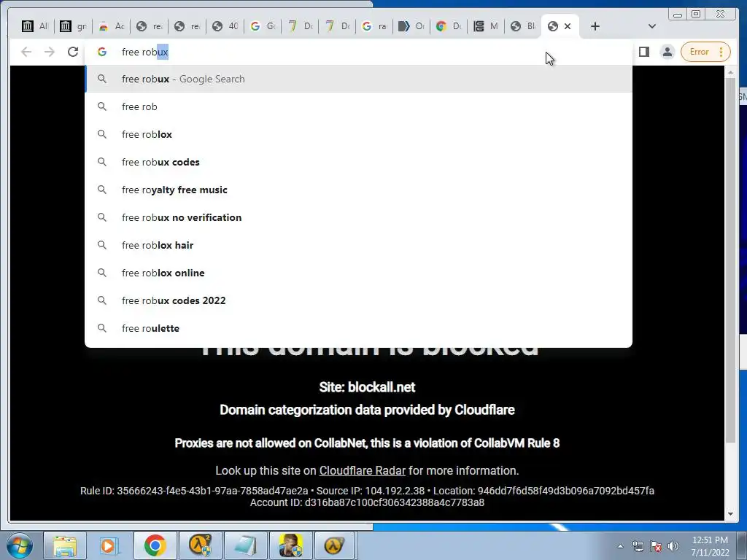Image resolution: width=747 pixels, height=560 pixels.
Task: Expand the tab search chevron
Action: tap(652, 26)
